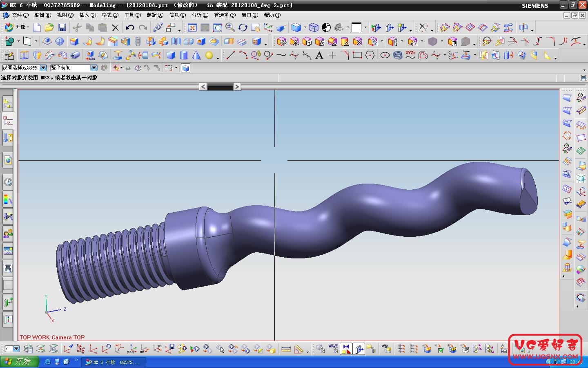
Task: Open the 整个装配 scope dropdown
Action: tap(94, 68)
